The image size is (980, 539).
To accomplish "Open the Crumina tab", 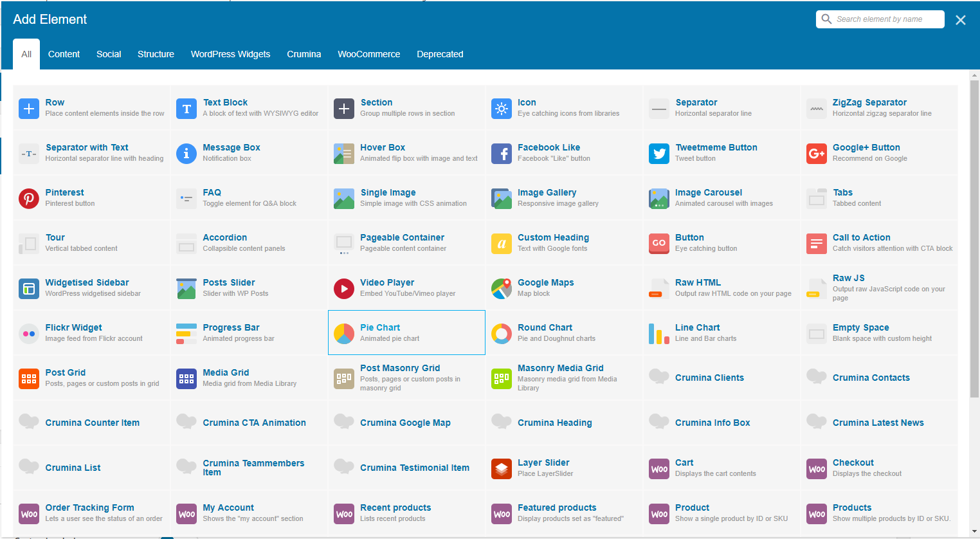I will click(x=304, y=54).
